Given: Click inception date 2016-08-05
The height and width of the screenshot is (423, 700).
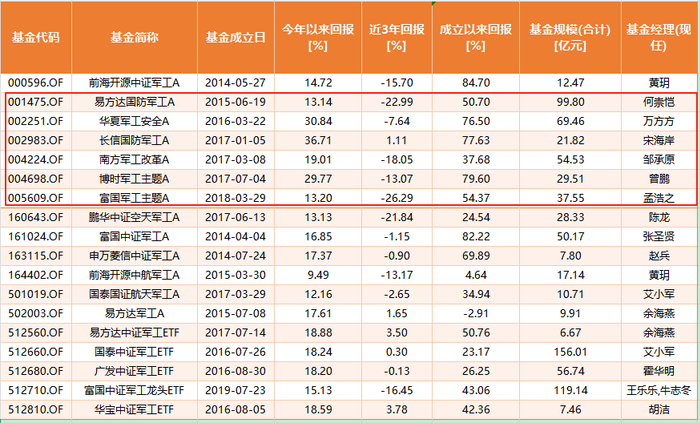Looking at the screenshot, I should coord(236,410).
